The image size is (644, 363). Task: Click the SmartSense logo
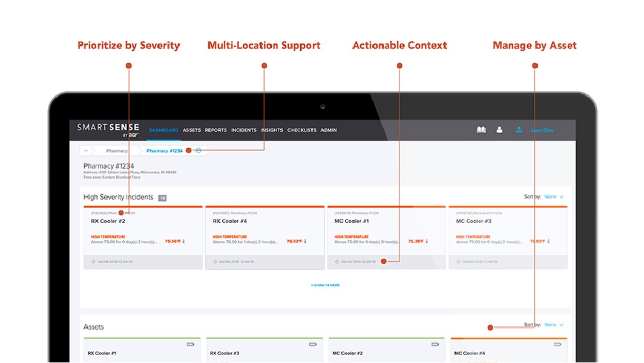(x=108, y=129)
